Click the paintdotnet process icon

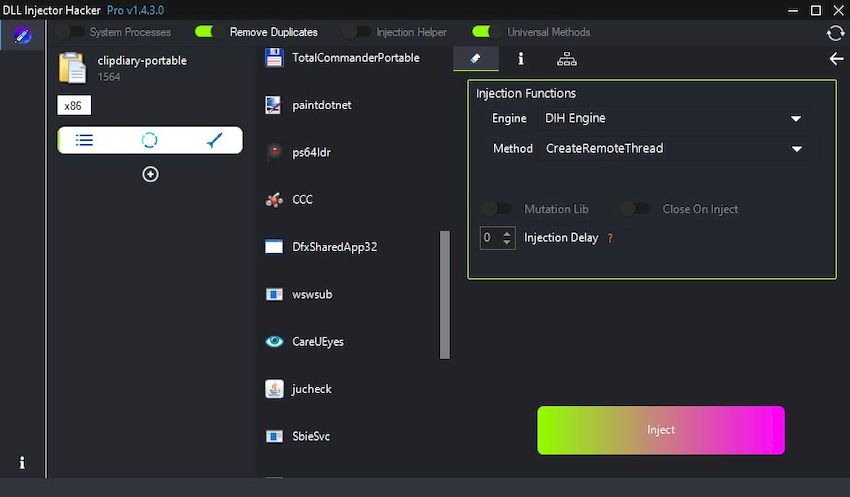click(x=273, y=105)
